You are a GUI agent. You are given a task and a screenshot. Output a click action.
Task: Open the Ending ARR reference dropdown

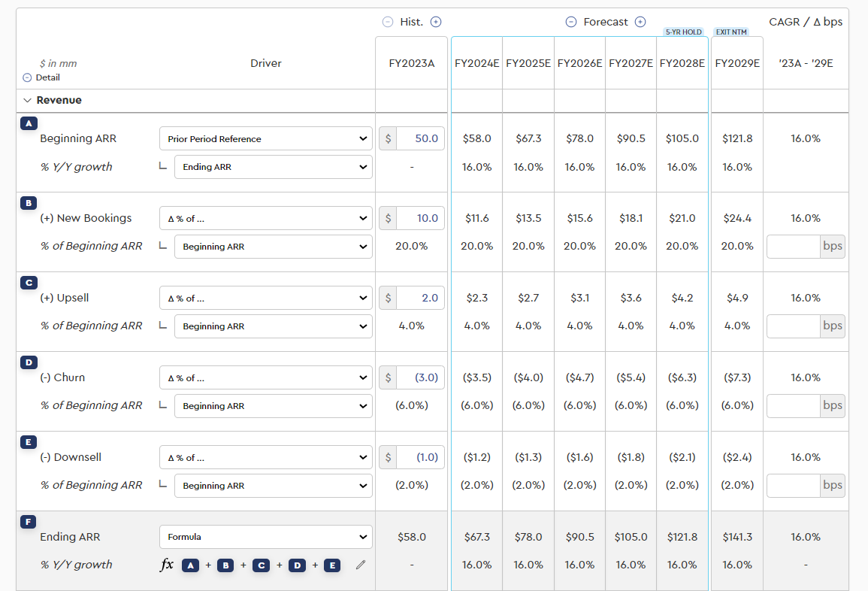tap(274, 167)
